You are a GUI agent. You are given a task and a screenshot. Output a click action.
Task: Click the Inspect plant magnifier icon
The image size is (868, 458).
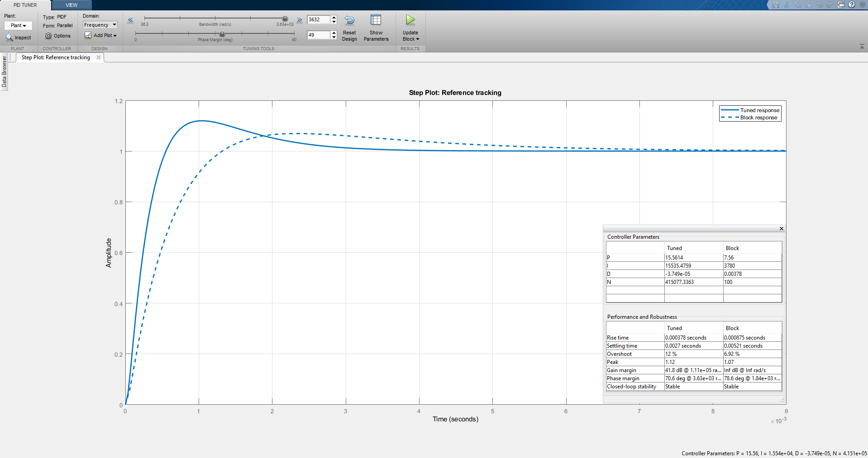(x=9, y=38)
